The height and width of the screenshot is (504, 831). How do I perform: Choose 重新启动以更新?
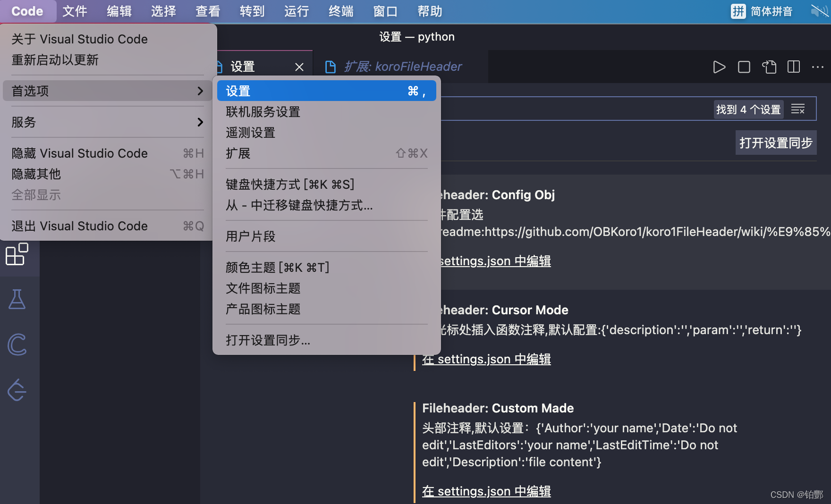[108, 59]
